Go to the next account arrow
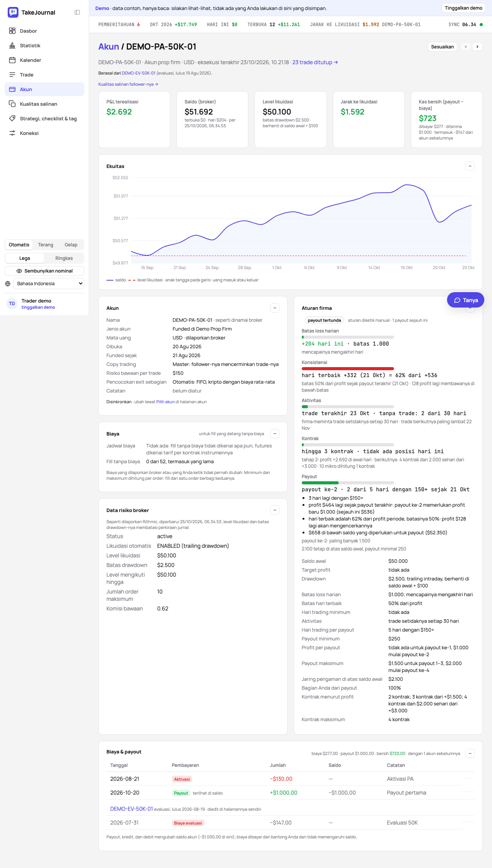The image size is (492, 868). point(477,47)
